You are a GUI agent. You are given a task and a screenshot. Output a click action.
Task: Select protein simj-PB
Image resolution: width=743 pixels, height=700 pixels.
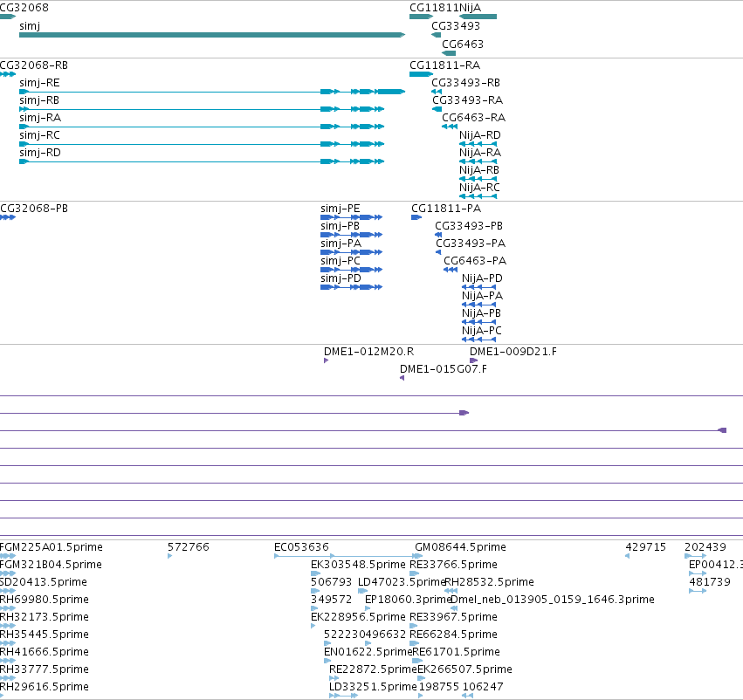(x=352, y=235)
